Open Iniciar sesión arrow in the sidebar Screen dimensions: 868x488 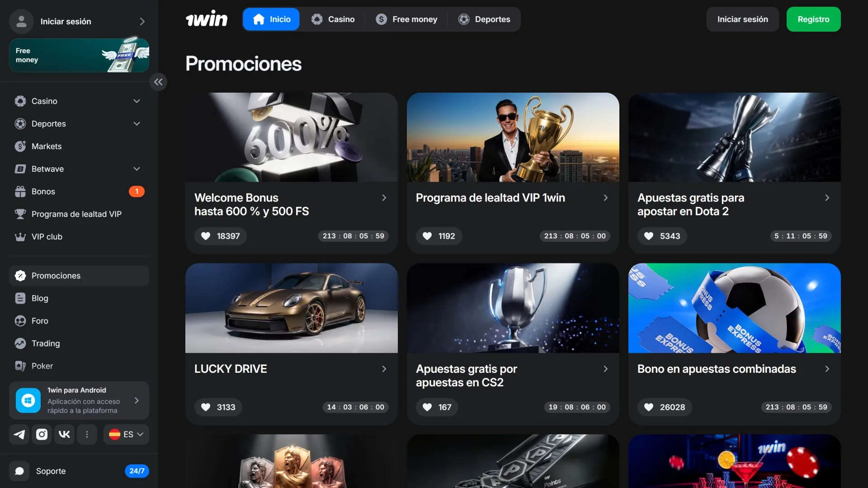[x=142, y=21]
